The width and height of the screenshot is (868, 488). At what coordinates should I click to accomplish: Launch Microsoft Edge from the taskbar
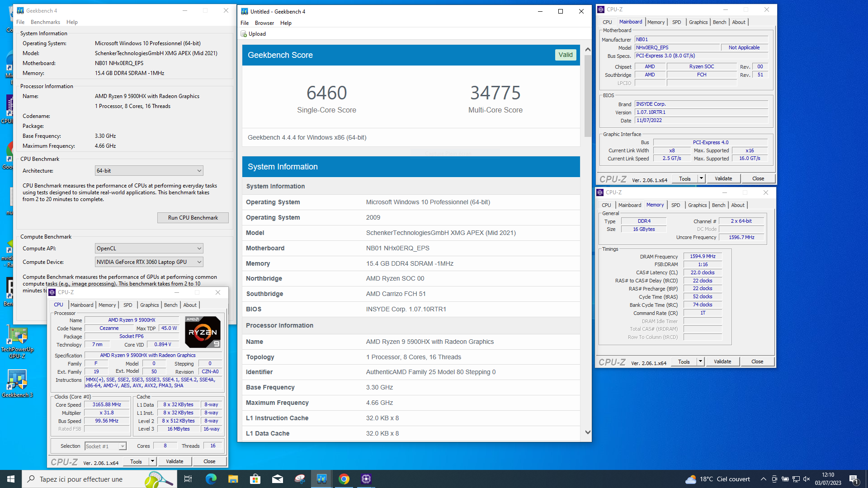click(211, 479)
